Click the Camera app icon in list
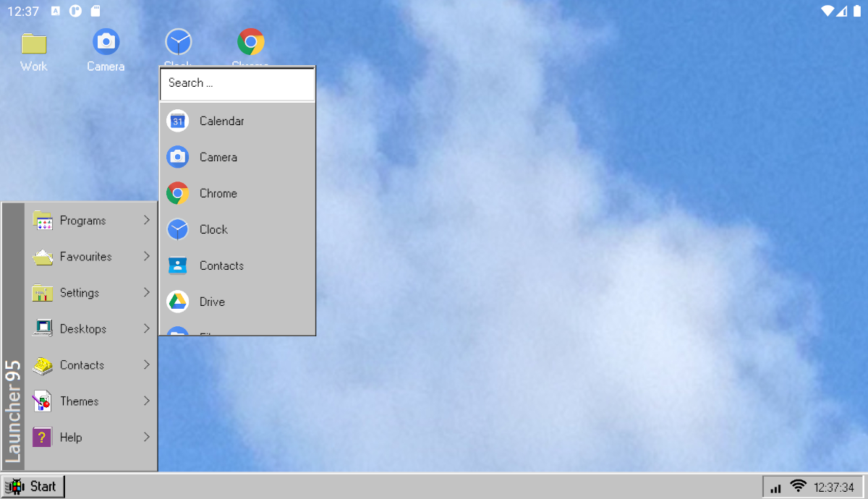 pos(178,157)
